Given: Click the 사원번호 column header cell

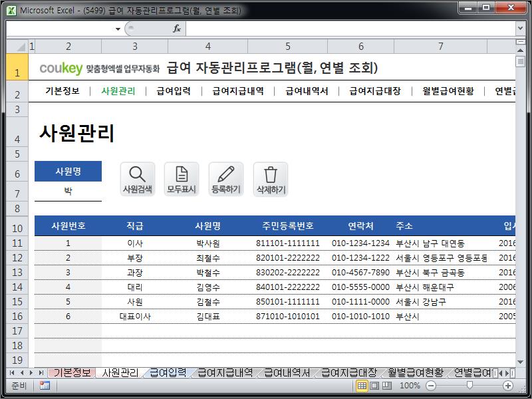Looking at the screenshot, I should click(x=68, y=226).
